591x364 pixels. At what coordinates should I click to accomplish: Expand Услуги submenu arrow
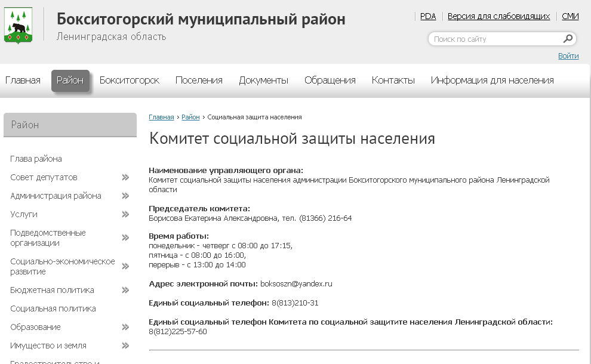pyautogui.click(x=125, y=214)
